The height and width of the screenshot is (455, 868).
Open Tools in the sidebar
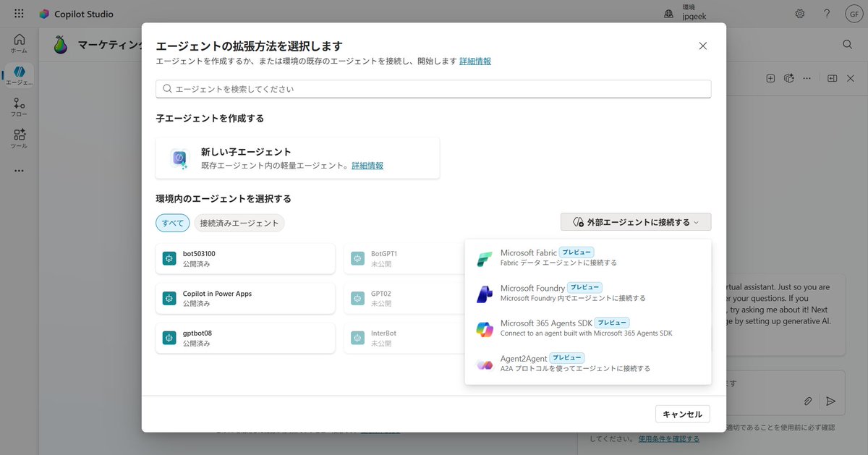[x=19, y=139]
